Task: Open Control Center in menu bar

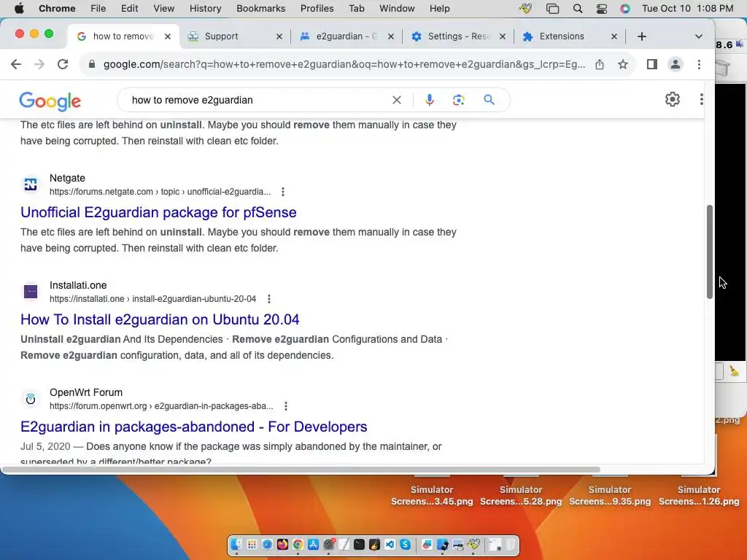Action: click(602, 9)
